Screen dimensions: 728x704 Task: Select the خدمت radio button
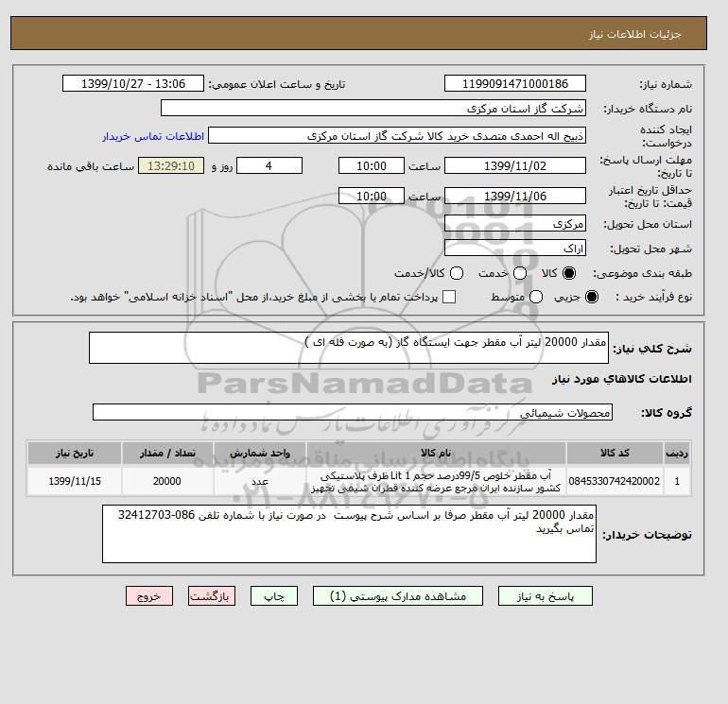coord(520,273)
